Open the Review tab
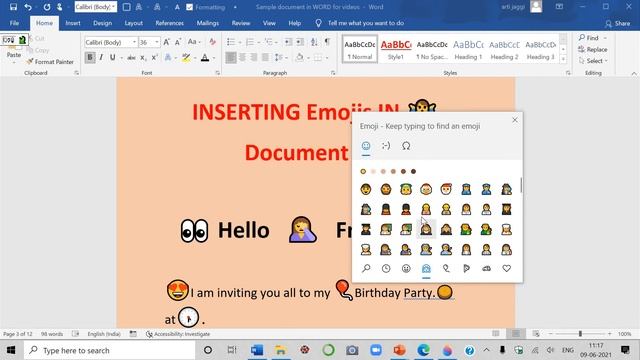The width and height of the screenshot is (640, 360). point(241,23)
